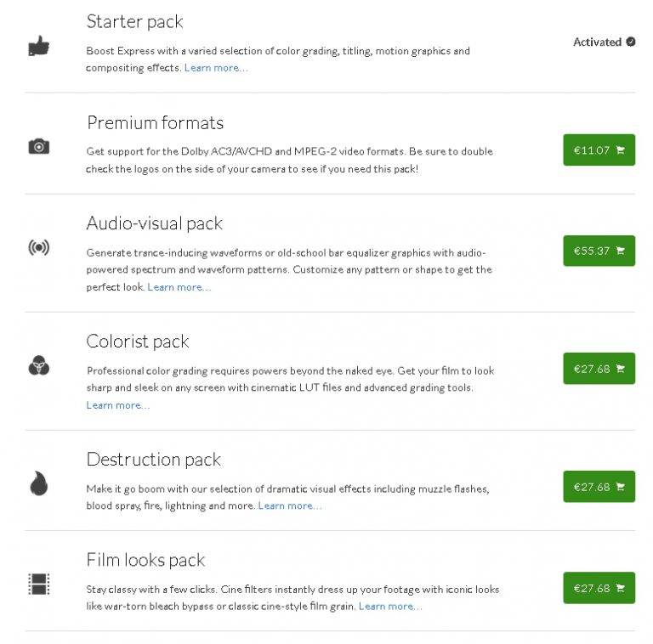Click the camera icon for Premium formats
Viewport: 653px width, 644px height.
(38, 147)
